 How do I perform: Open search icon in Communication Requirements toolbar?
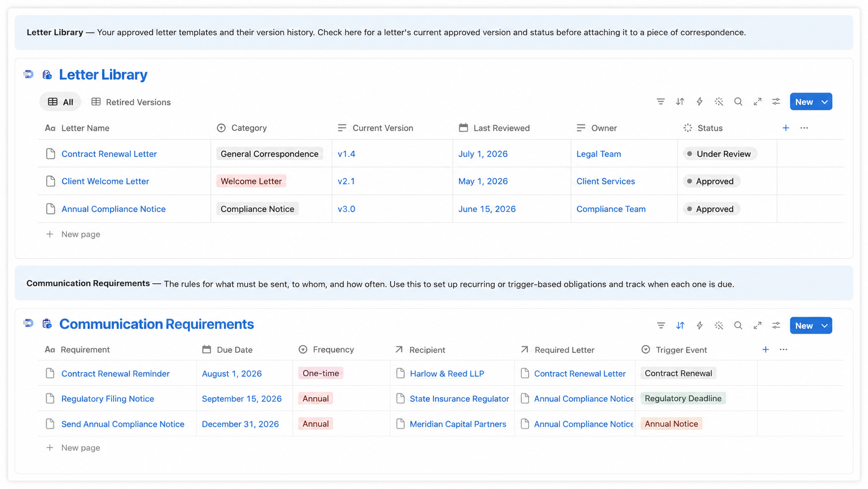coord(738,325)
